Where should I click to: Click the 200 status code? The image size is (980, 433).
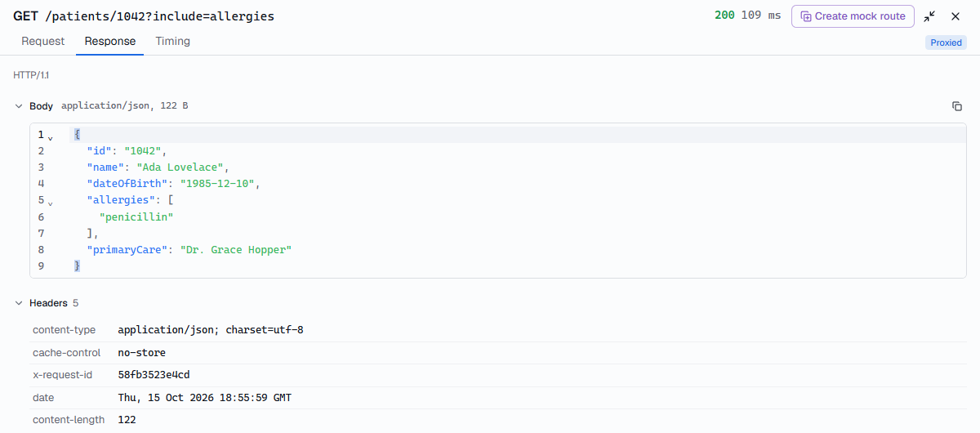coord(724,16)
